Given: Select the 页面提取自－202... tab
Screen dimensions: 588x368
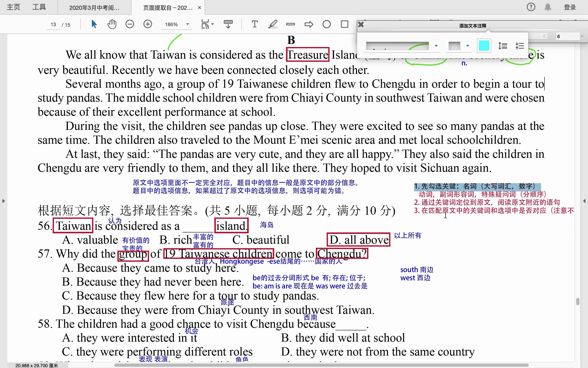Looking at the screenshot, I should (168, 8).
